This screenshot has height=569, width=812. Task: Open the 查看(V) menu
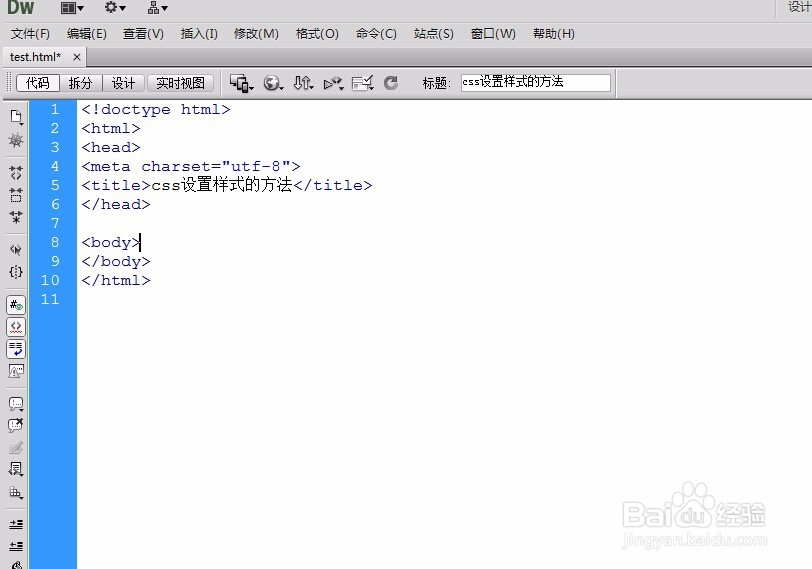click(x=143, y=34)
